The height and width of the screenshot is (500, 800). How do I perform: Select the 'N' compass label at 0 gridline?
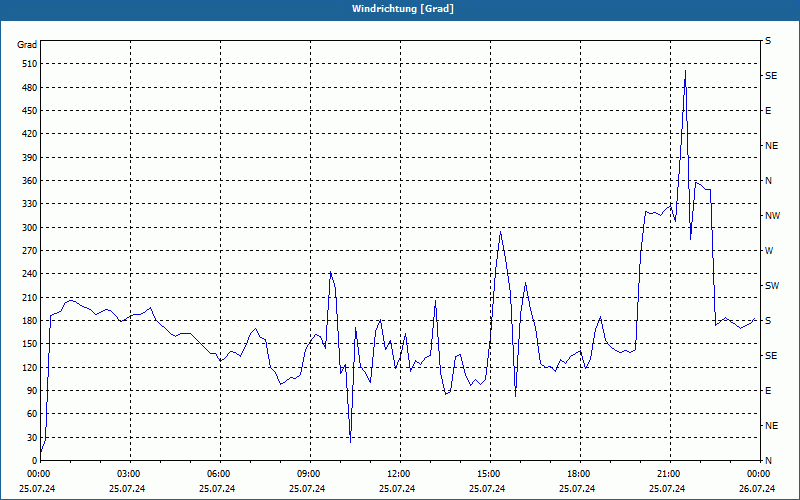[768, 461]
